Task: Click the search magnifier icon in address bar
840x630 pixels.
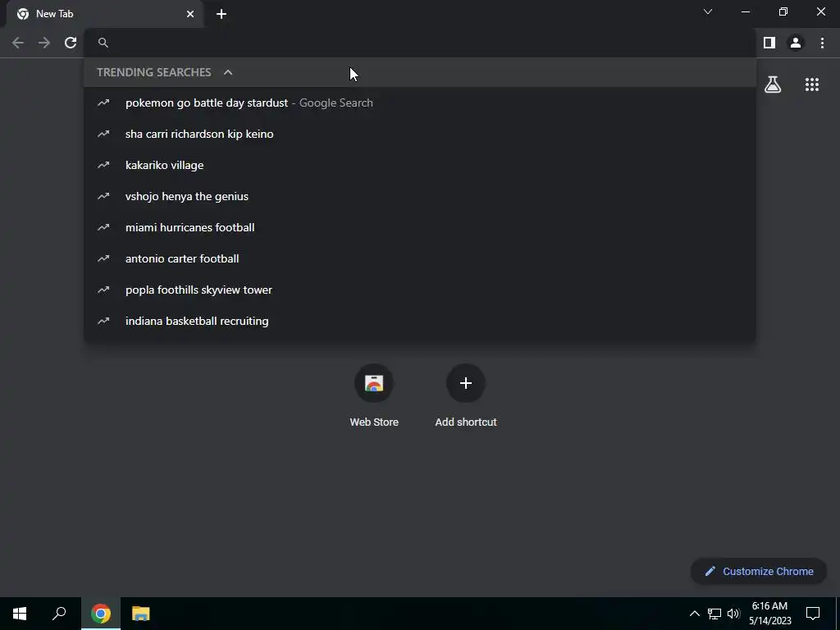Action: [103, 43]
